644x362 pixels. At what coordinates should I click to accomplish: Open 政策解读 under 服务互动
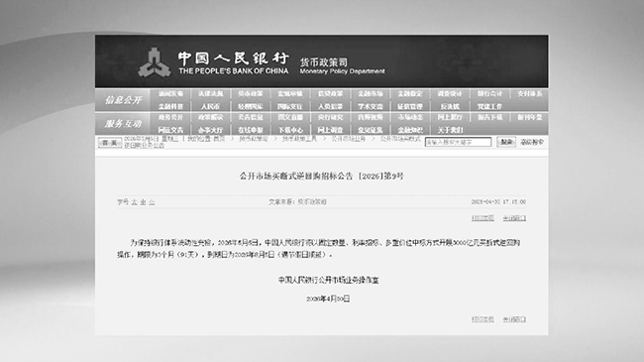coord(210,117)
